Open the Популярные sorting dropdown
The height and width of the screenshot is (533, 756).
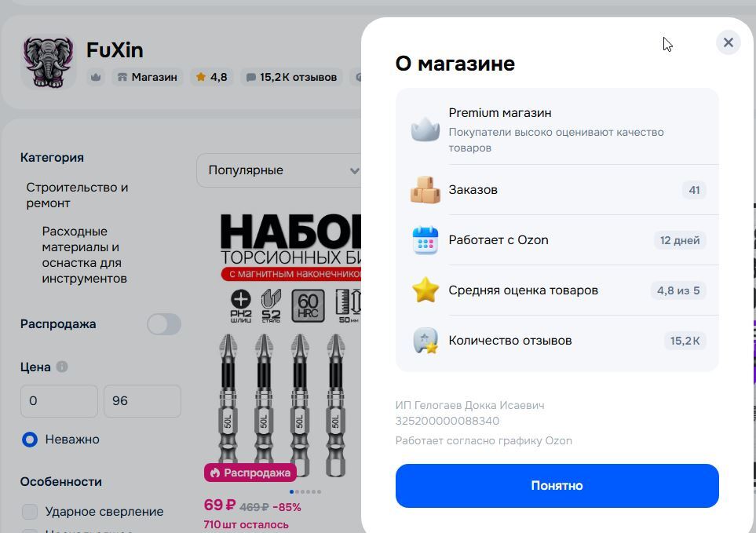pyautogui.click(x=279, y=170)
